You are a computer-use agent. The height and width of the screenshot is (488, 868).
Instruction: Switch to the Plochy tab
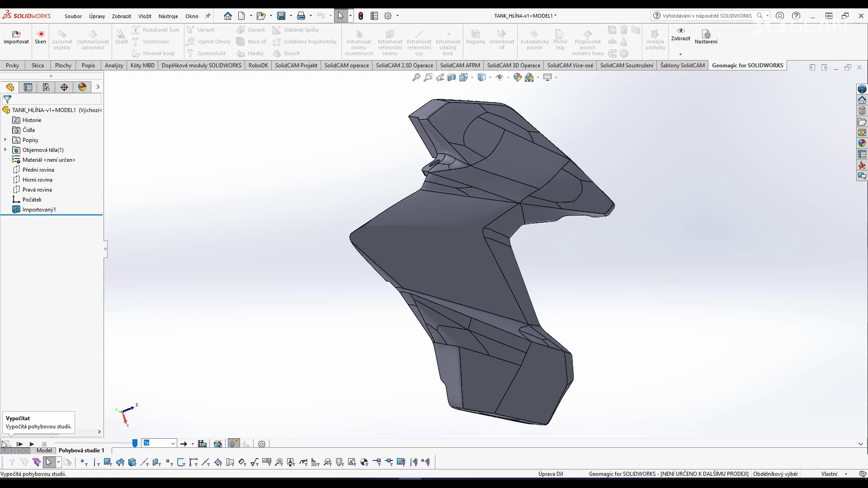click(x=63, y=66)
